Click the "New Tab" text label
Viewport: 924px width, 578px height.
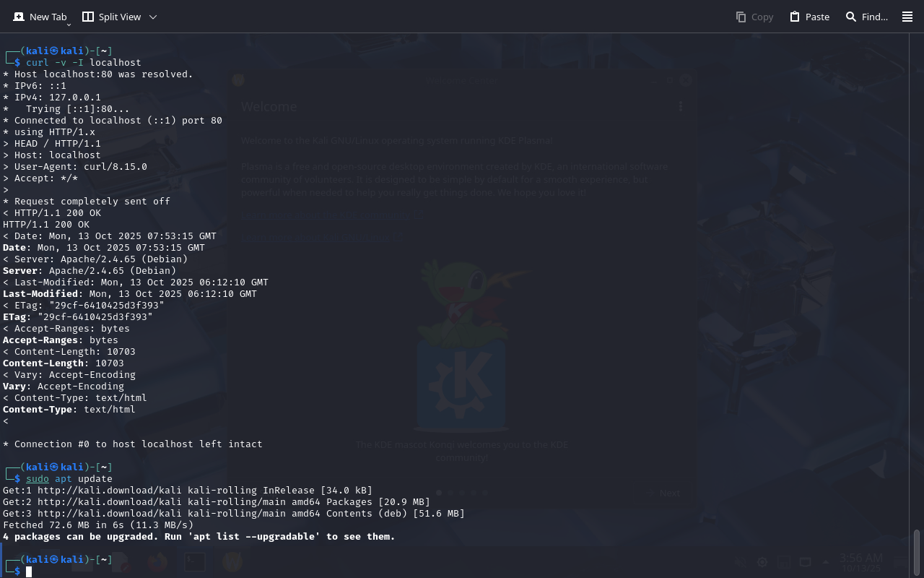pos(48,17)
